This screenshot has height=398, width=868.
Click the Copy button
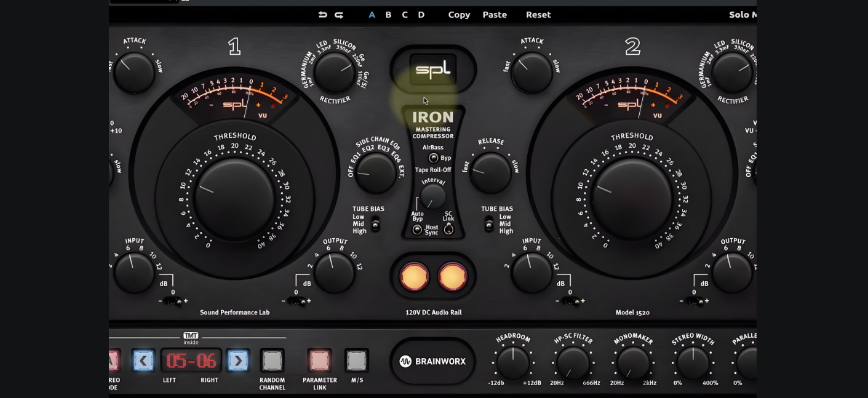click(x=459, y=15)
